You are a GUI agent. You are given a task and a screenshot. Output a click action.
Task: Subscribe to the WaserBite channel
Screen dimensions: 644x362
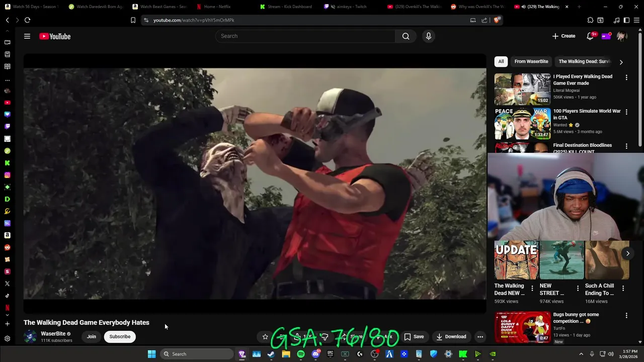120,336
